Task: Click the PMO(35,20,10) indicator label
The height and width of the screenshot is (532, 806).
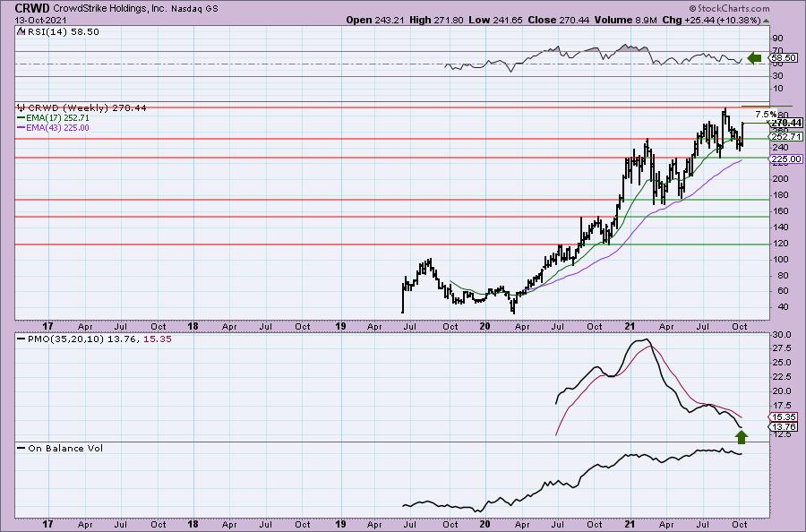Action: 65,339
